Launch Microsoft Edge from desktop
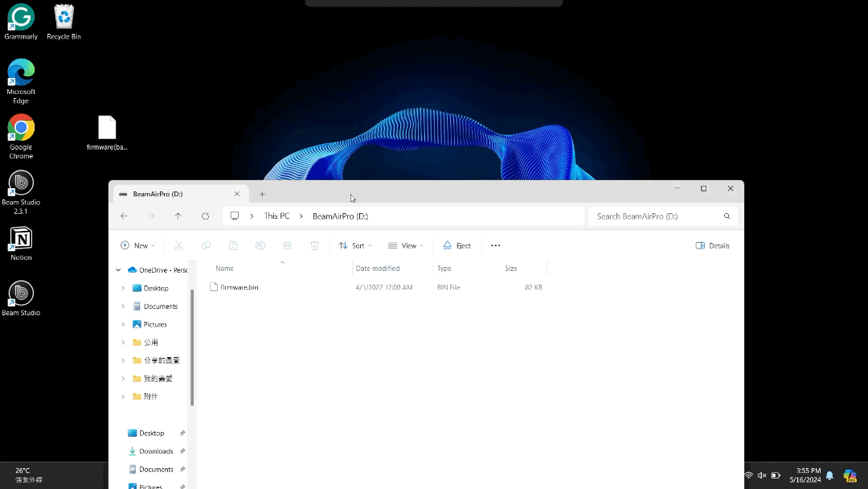This screenshot has width=868, height=489. click(21, 81)
